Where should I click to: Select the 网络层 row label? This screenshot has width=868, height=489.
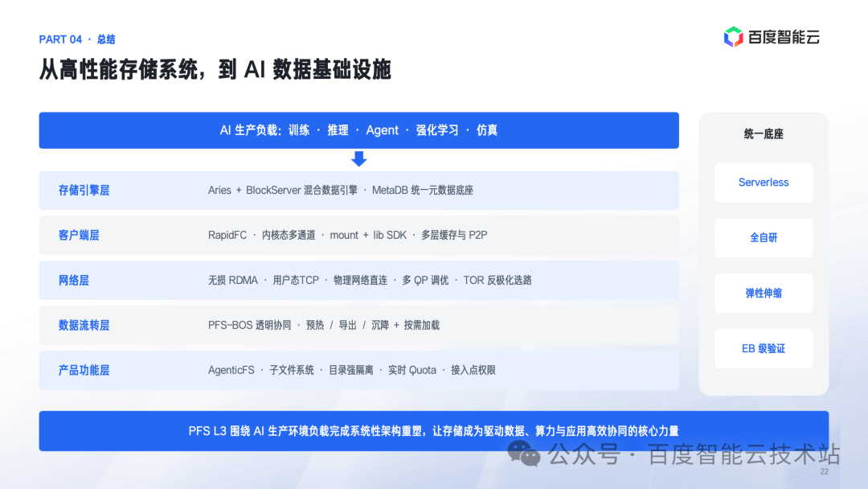tap(74, 280)
